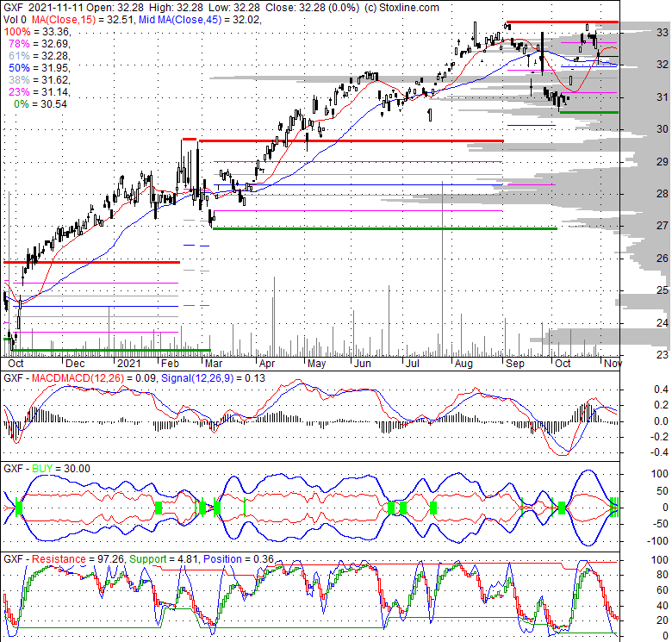Image resolution: width=672 pixels, height=642 pixels.
Task: Click price axis label '23'
Action: [663, 354]
